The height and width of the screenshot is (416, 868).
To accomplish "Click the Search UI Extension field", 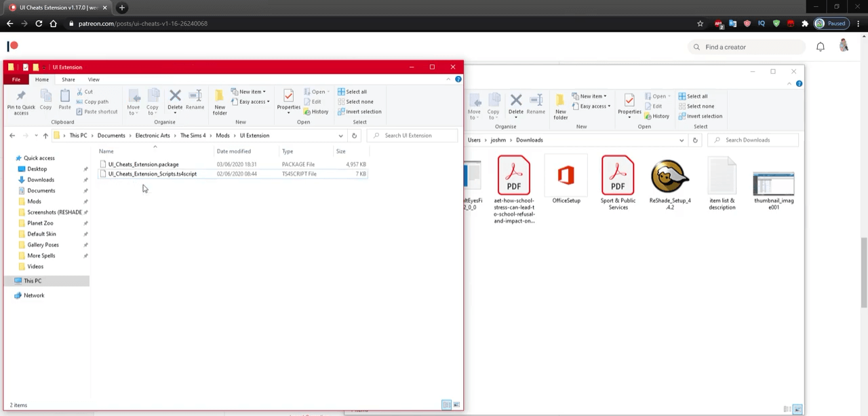I will 412,135.
